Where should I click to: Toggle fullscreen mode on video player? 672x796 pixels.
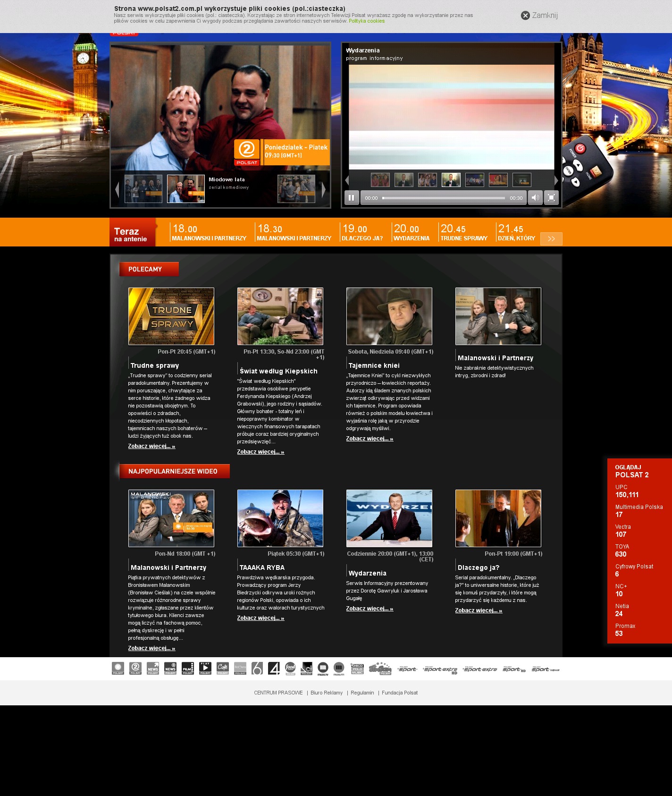(551, 198)
